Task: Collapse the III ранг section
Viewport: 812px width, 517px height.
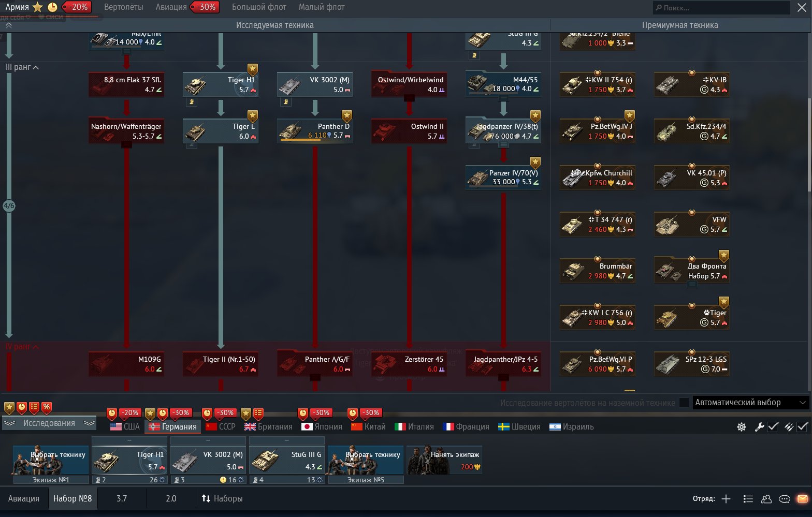Action: point(22,67)
